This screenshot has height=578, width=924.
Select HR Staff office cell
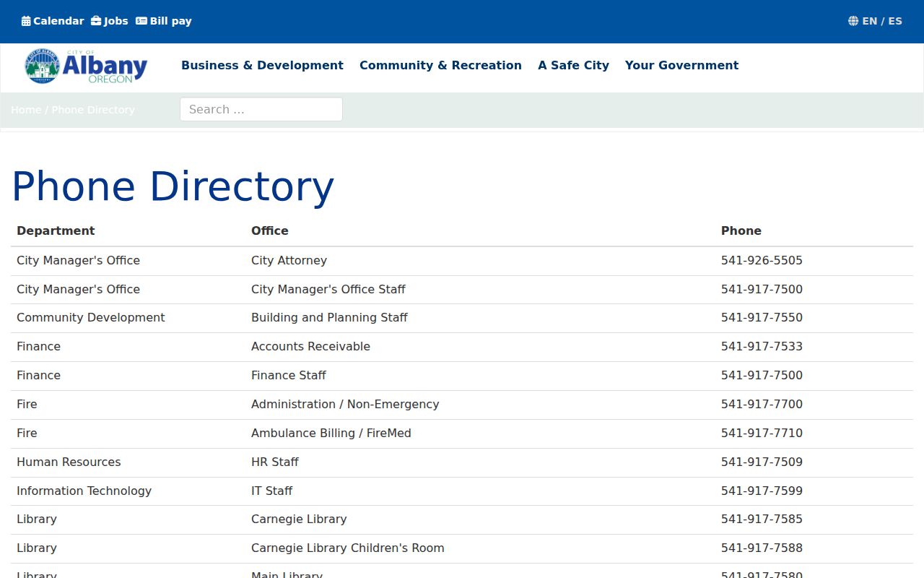(x=275, y=462)
